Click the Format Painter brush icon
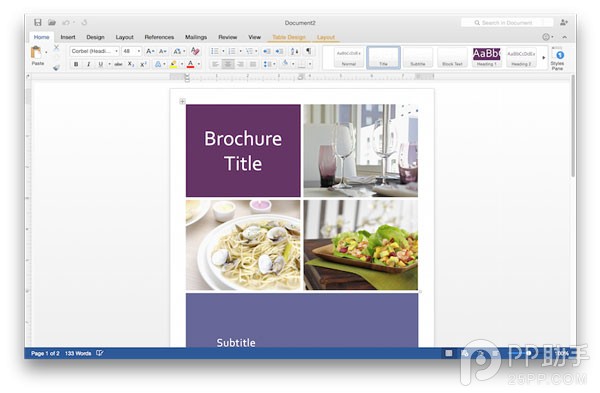 tap(56, 67)
